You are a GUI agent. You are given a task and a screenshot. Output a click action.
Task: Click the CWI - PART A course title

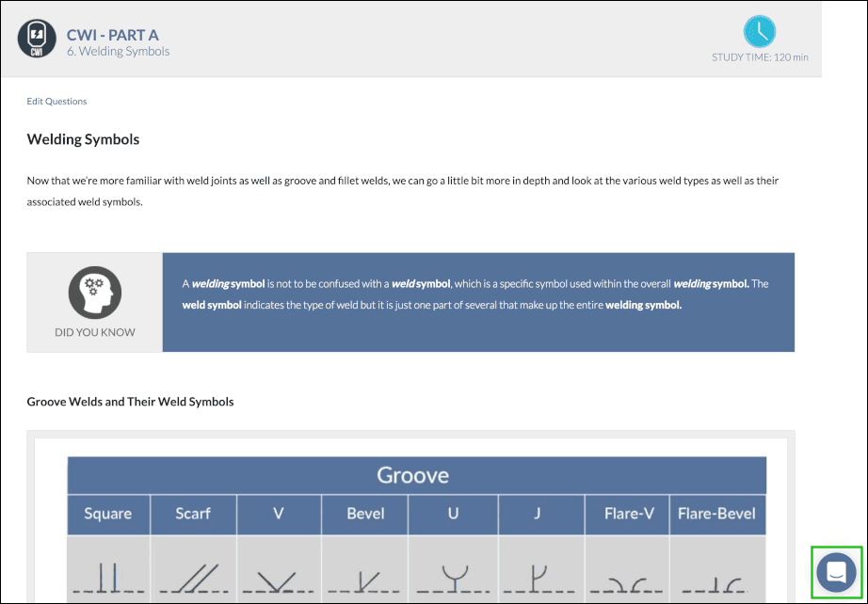pos(112,35)
